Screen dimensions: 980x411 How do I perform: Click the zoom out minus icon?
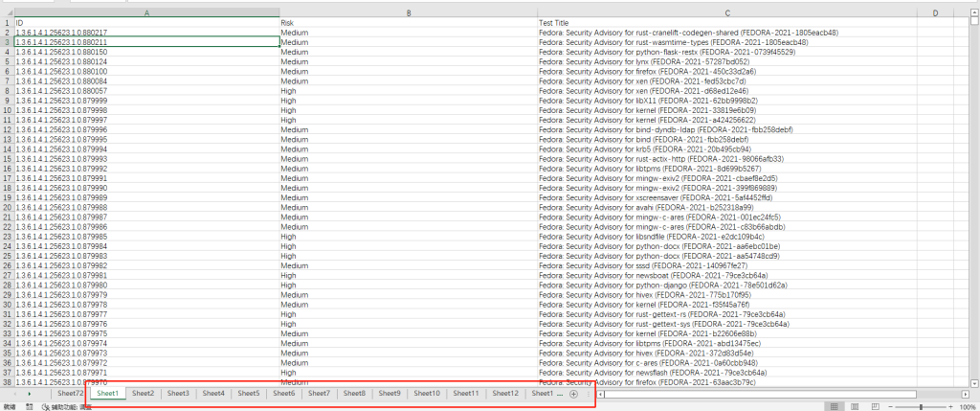click(892, 407)
